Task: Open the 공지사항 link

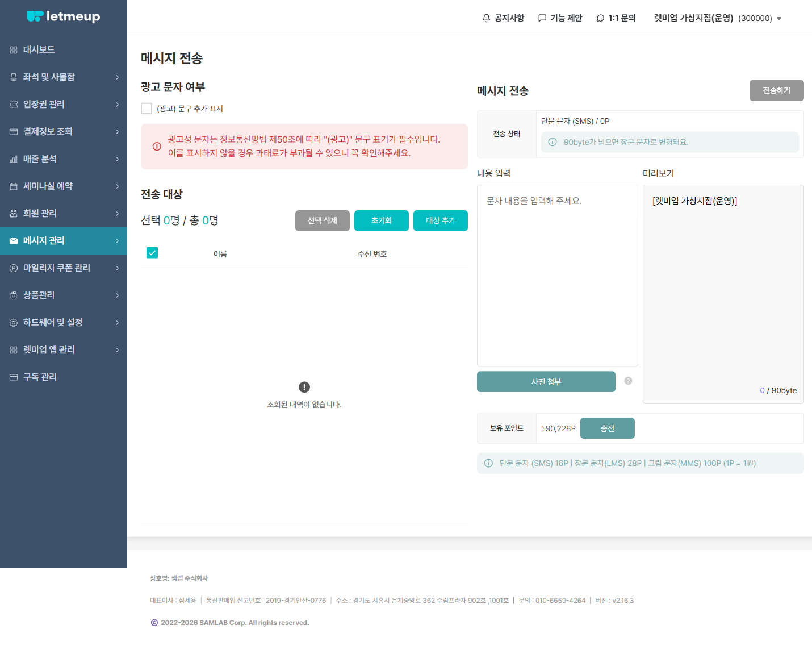Action: 503,18
